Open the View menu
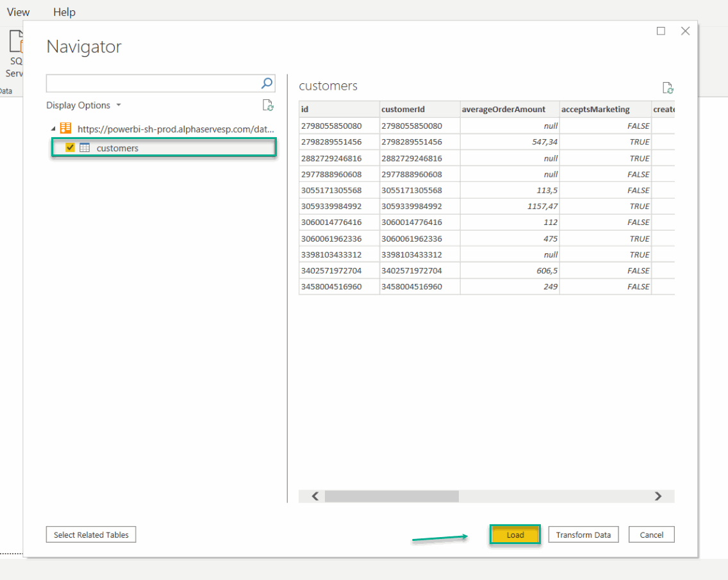This screenshot has width=728, height=580. [x=18, y=12]
